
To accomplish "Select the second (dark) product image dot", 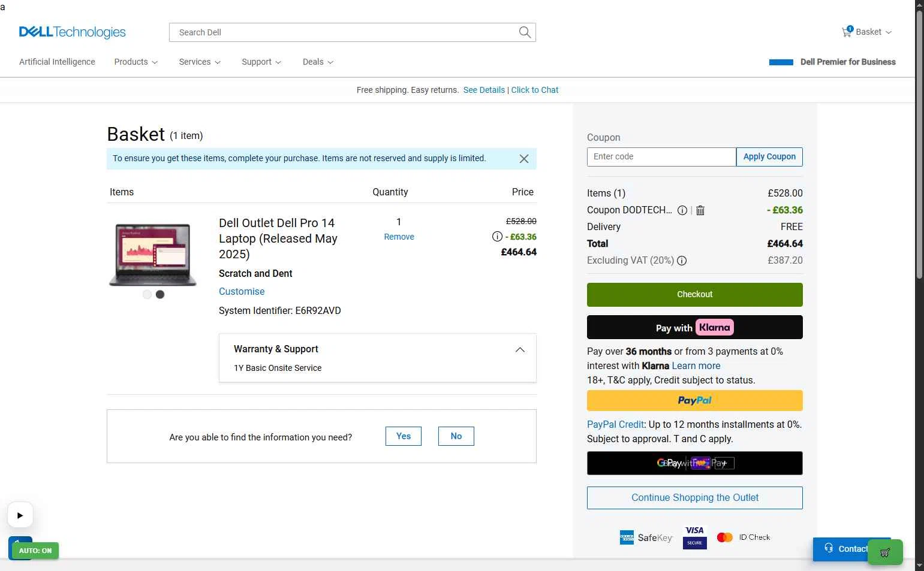I will [x=160, y=294].
